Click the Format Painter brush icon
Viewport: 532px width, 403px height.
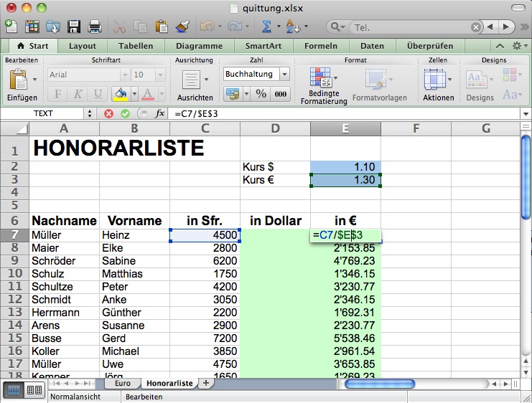(182, 27)
